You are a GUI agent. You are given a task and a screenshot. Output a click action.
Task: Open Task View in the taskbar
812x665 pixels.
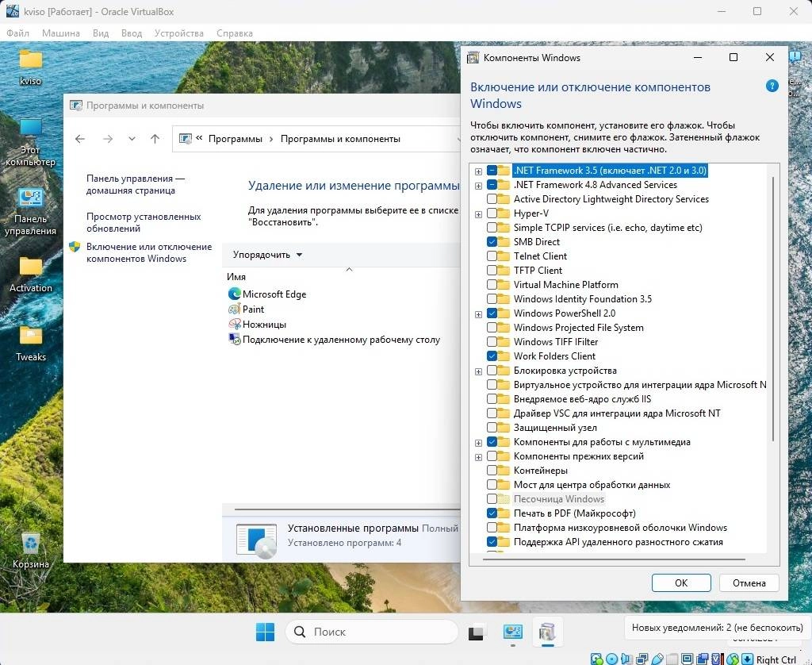[x=477, y=632]
